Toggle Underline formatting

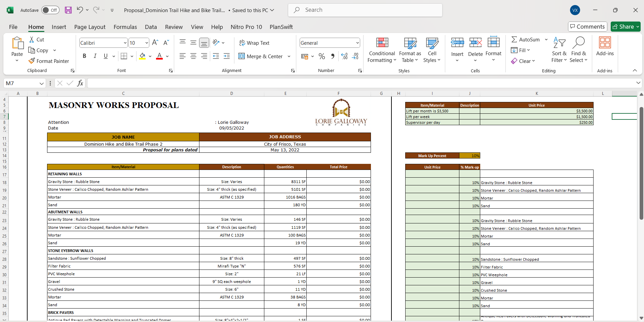click(106, 56)
